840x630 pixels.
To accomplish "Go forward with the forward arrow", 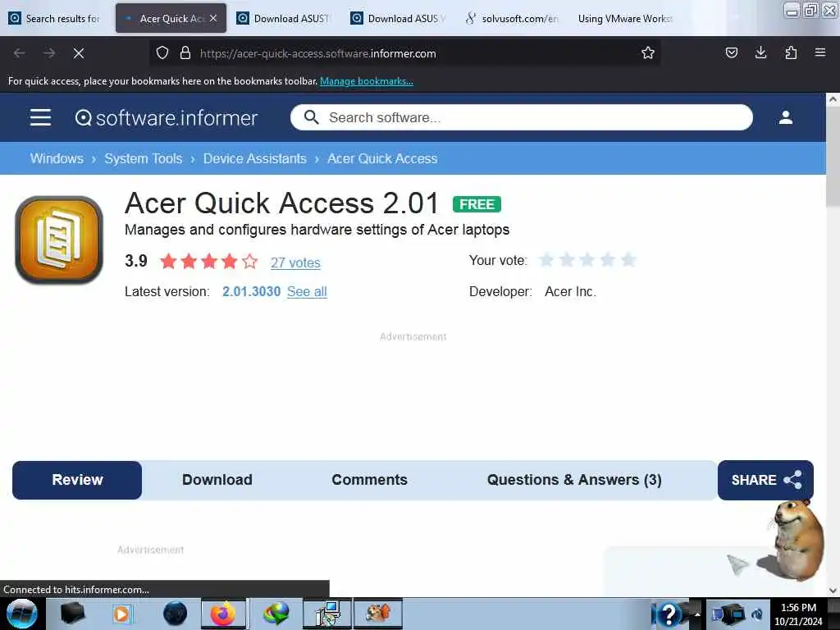I will [x=49, y=53].
